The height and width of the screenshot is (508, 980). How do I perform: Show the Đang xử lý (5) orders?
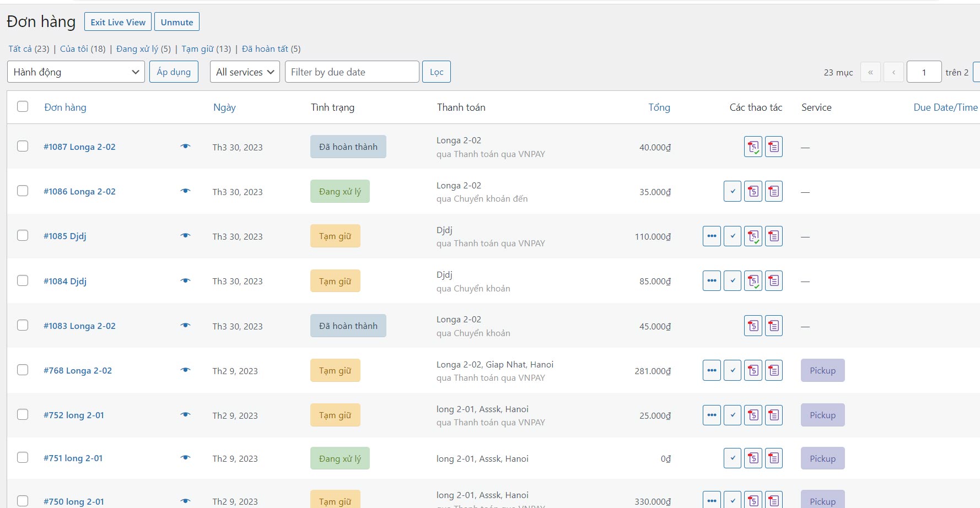(x=143, y=49)
